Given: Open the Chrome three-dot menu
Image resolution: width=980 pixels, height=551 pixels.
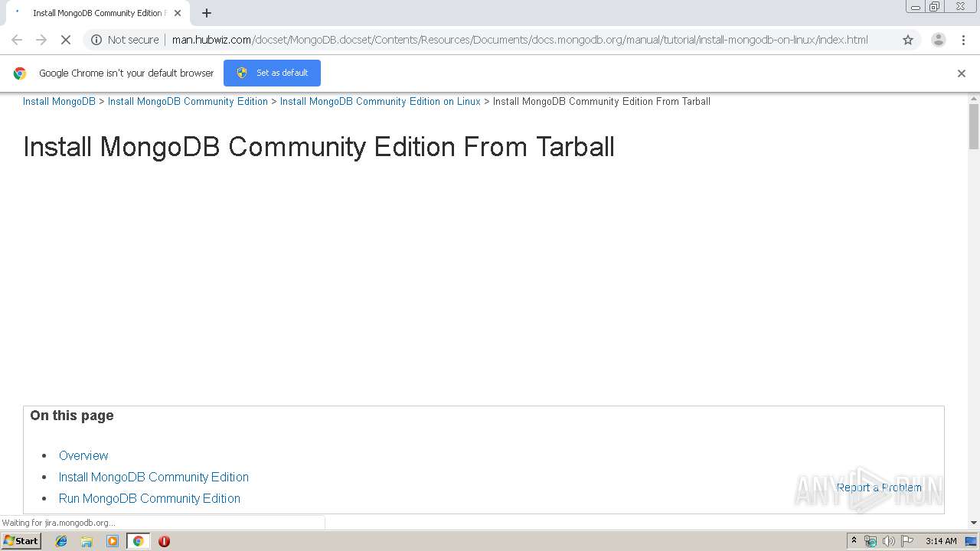Looking at the screenshot, I should 963,40.
